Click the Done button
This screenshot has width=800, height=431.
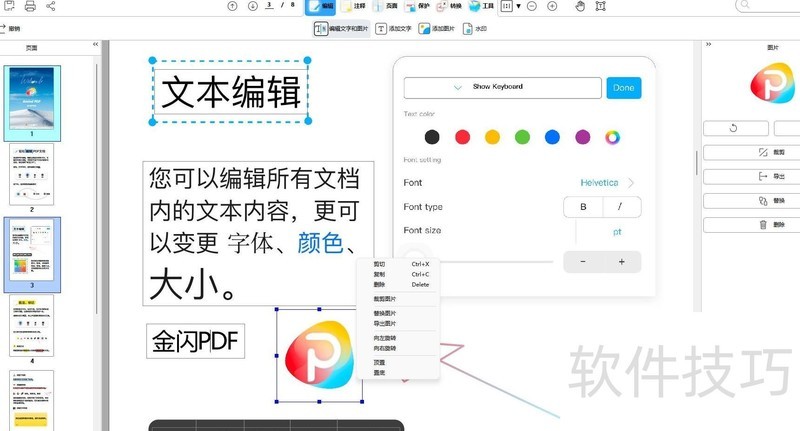click(623, 88)
